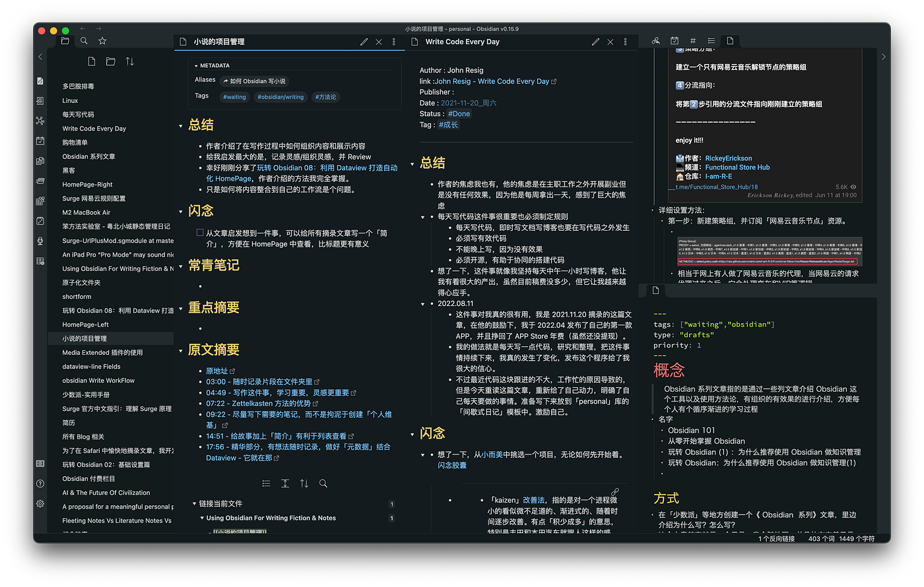
Task: Fold the 原文摘要 heading
Action: click(x=181, y=351)
